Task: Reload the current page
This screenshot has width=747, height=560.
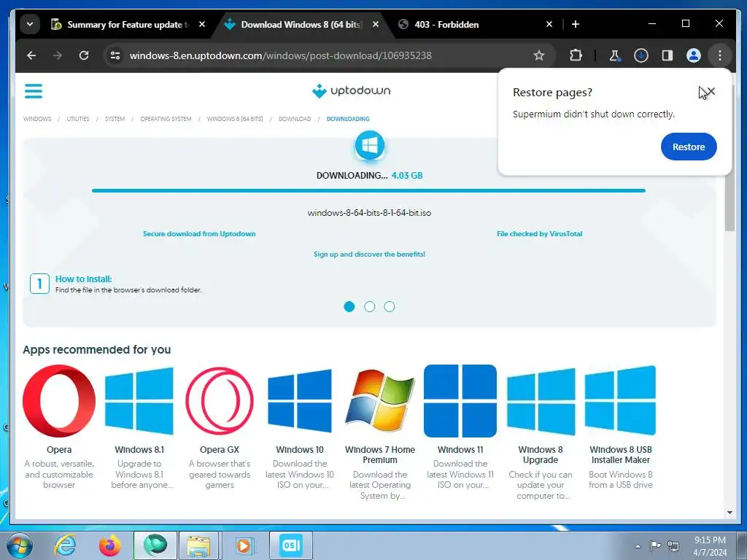Action: point(84,55)
